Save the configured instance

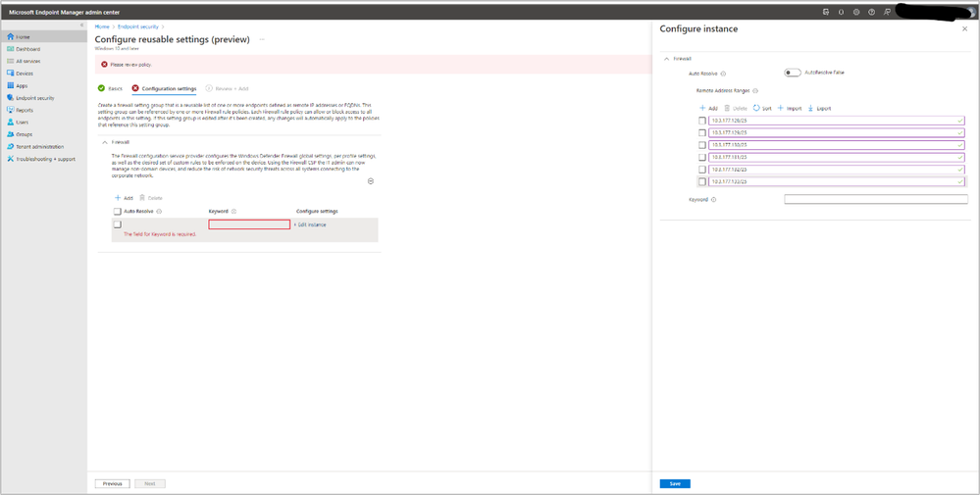point(675,484)
